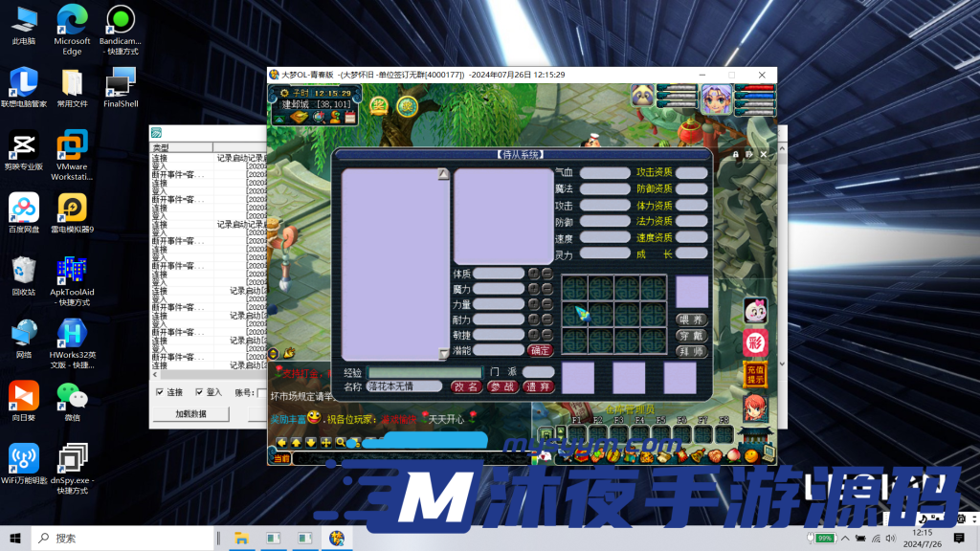Open the pink 彩 lottery icon
Screen dimensions: 980x551
coord(755,342)
